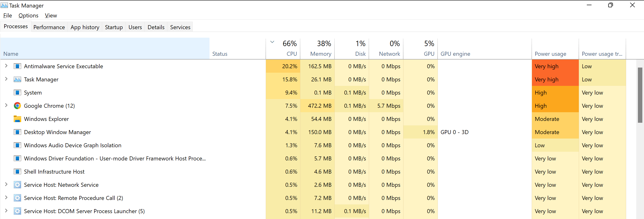
Task: Sort by the Power usage trend column
Action: click(x=602, y=48)
